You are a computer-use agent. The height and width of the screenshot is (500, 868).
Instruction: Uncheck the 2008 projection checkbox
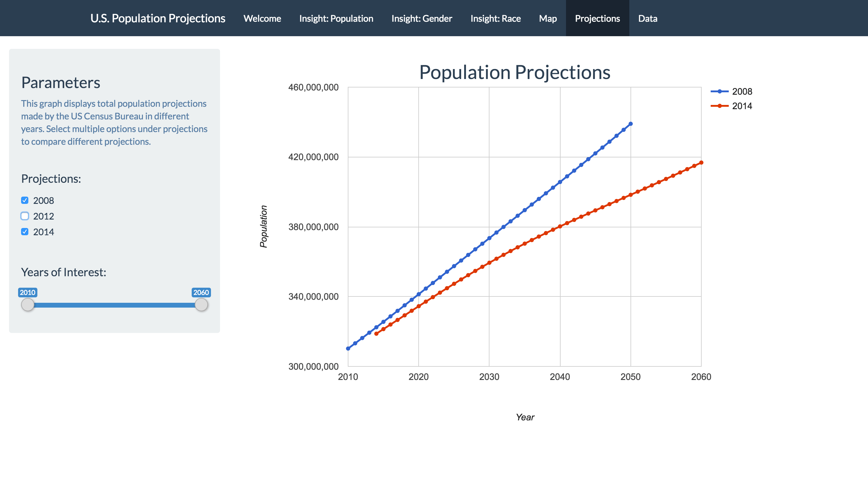pyautogui.click(x=24, y=200)
